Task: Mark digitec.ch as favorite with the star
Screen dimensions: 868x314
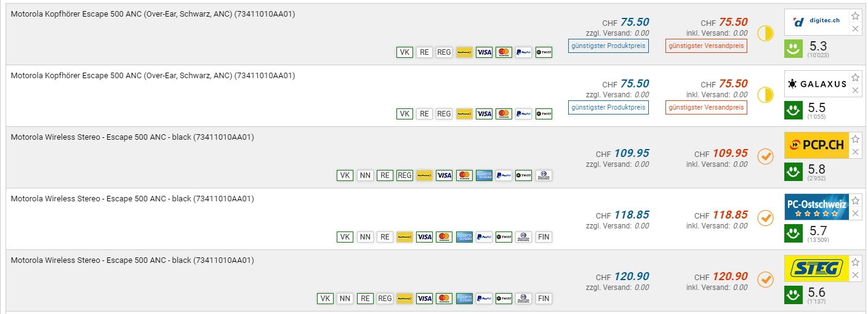Action: click(855, 16)
